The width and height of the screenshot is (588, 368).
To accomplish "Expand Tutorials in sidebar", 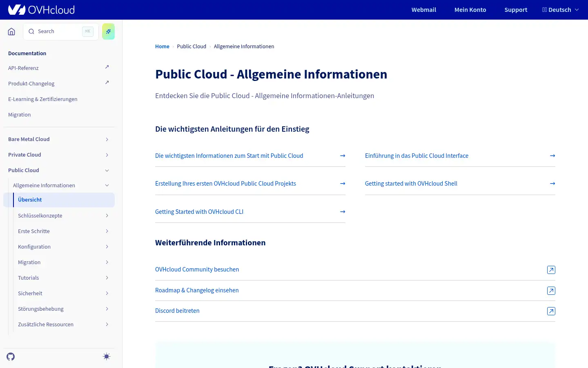I will (x=107, y=278).
